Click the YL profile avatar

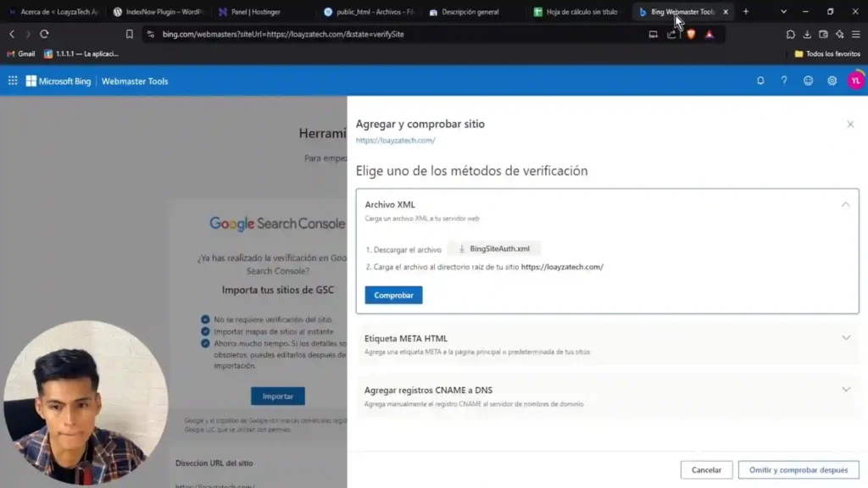(x=856, y=80)
